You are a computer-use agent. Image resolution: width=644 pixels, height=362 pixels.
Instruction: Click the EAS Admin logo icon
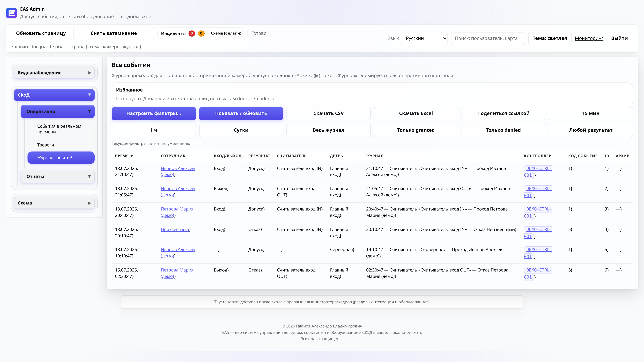(11, 13)
